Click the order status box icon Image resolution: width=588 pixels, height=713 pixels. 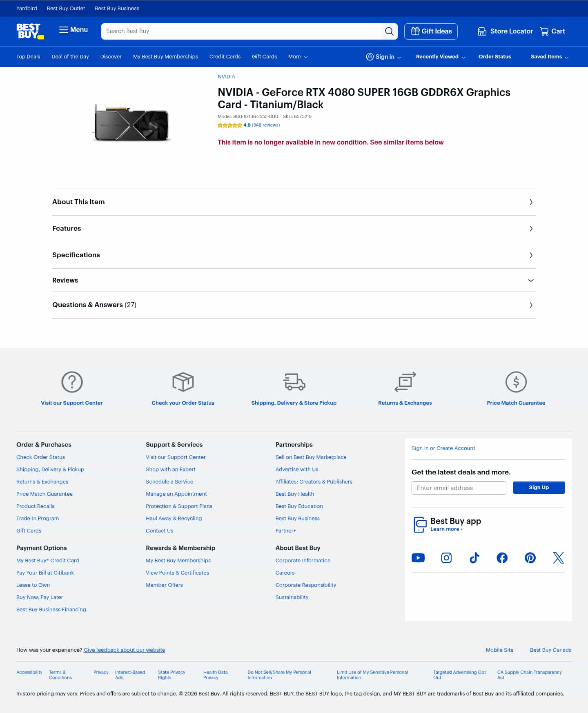pos(183,382)
